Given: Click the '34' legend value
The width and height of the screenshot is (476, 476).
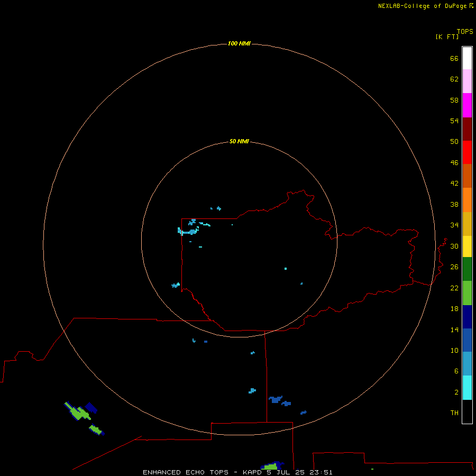Looking at the screenshot, I should click(454, 225).
